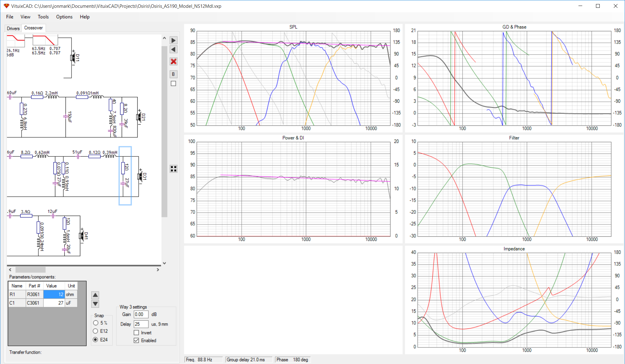
Task: Toggle the Enabled checkbox
Action: [x=136, y=341]
